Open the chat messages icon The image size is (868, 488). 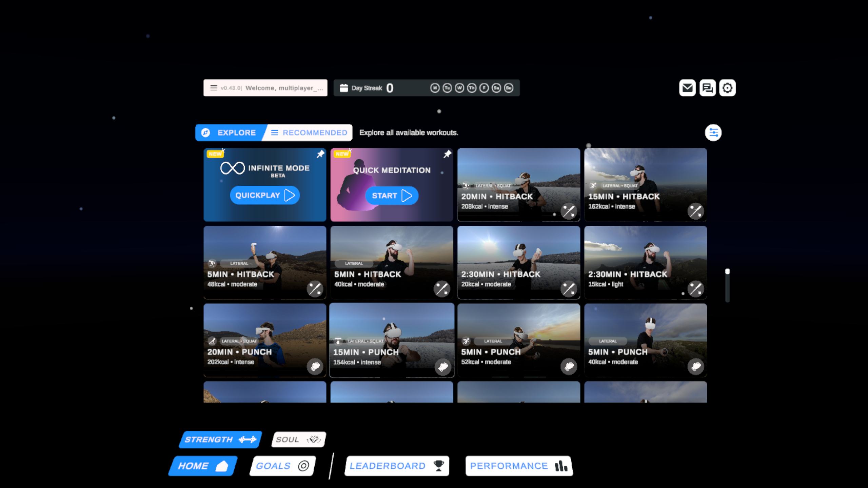[x=707, y=88]
